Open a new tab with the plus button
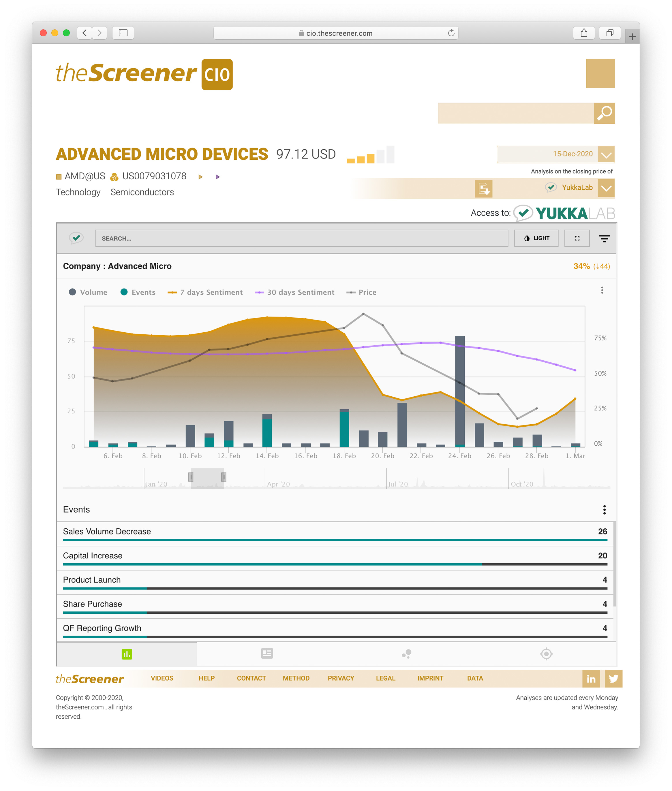 coord(632,37)
